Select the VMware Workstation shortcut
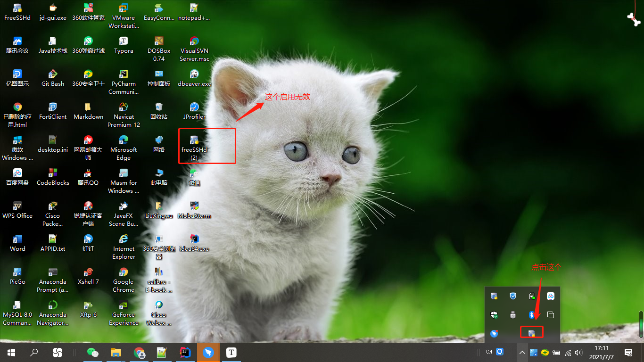The height and width of the screenshot is (362, 644). pos(124,16)
